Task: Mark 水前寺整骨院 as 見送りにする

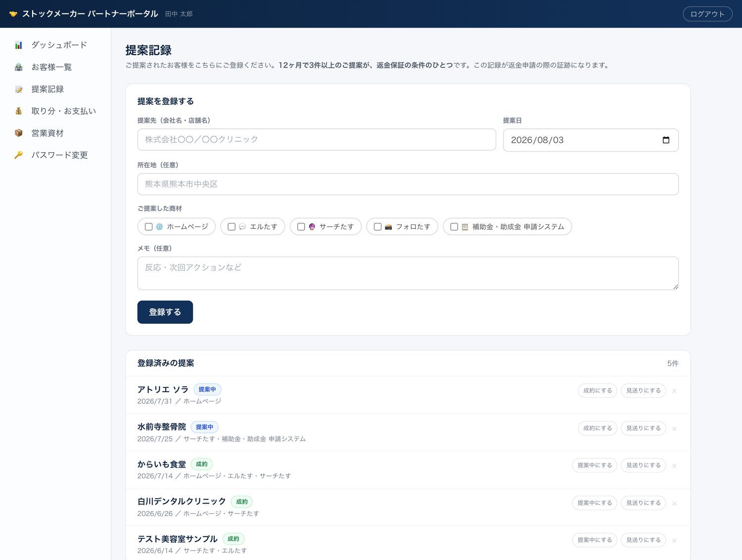Action: pos(643,428)
